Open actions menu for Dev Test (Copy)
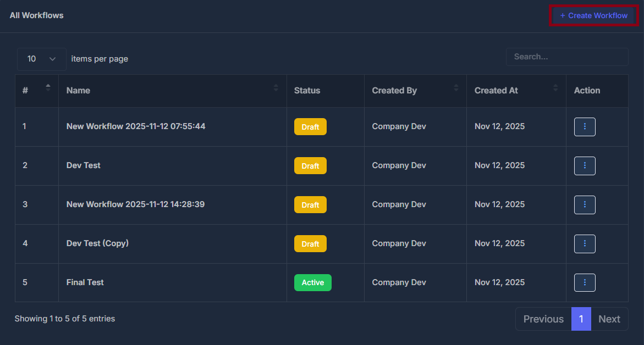 click(585, 244)
